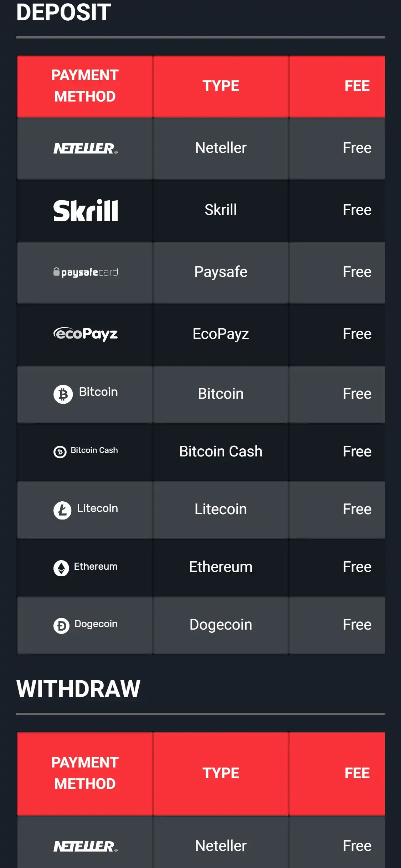Click the Dogecoin coin icon
Screen dimensions: 401x868
(x=61, y=625)
